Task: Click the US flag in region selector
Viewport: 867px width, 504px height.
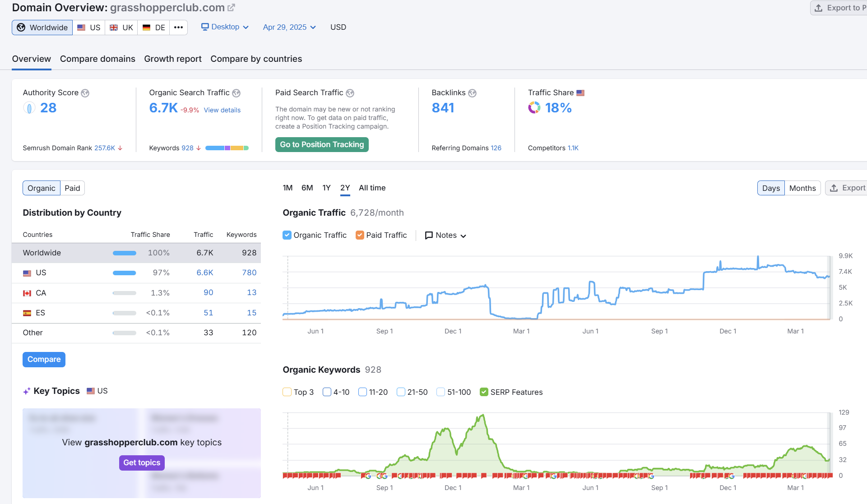Action: click(81, 28)
